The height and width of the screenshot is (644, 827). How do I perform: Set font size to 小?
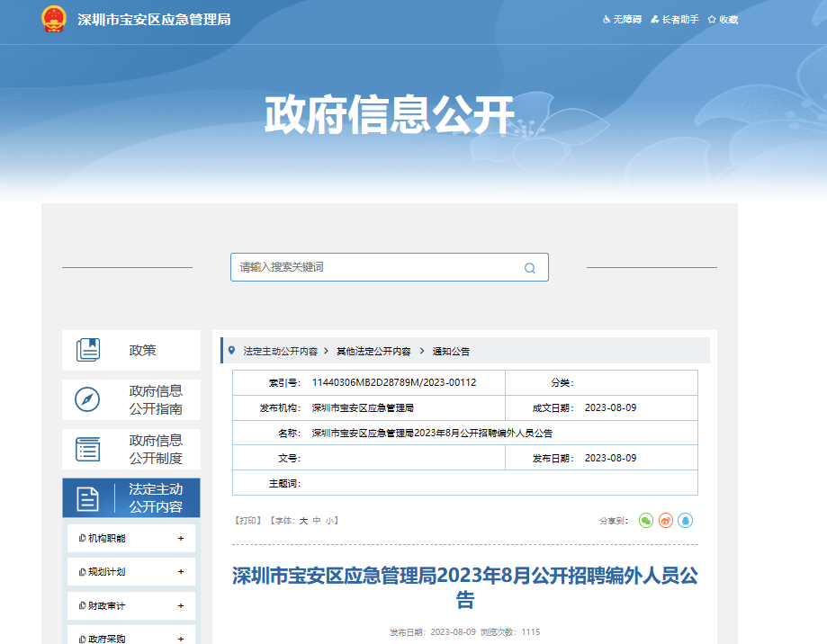(330, 521)
